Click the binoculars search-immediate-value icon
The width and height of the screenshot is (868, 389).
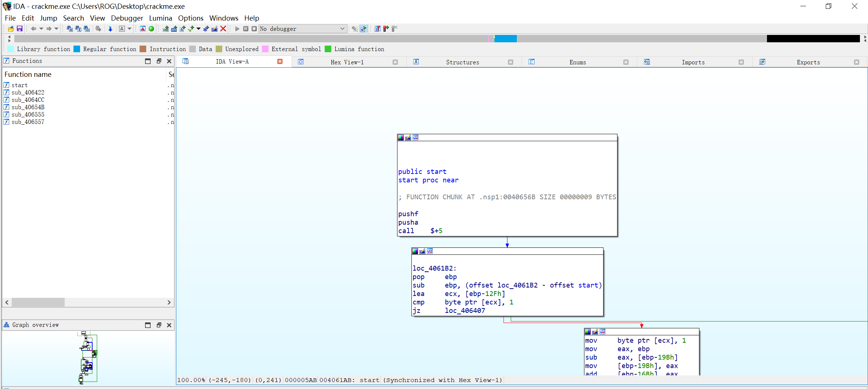click(x=69, y=29)
